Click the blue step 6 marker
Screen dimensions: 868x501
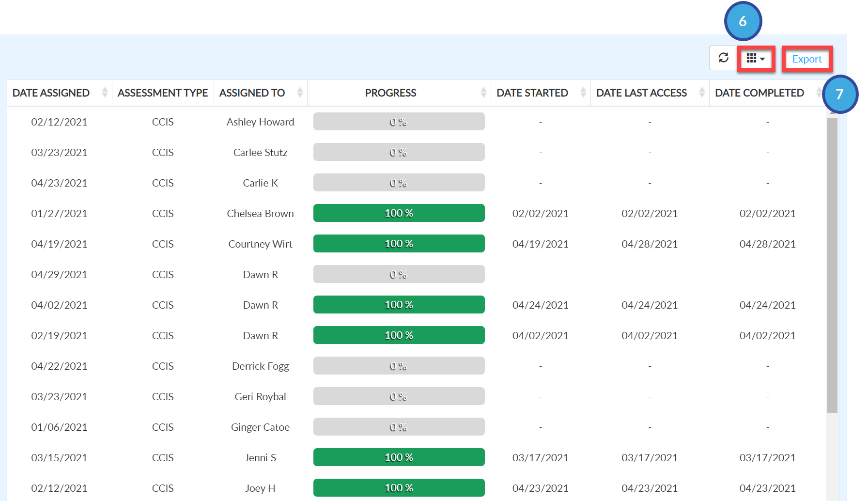click(x=743, y=21)
